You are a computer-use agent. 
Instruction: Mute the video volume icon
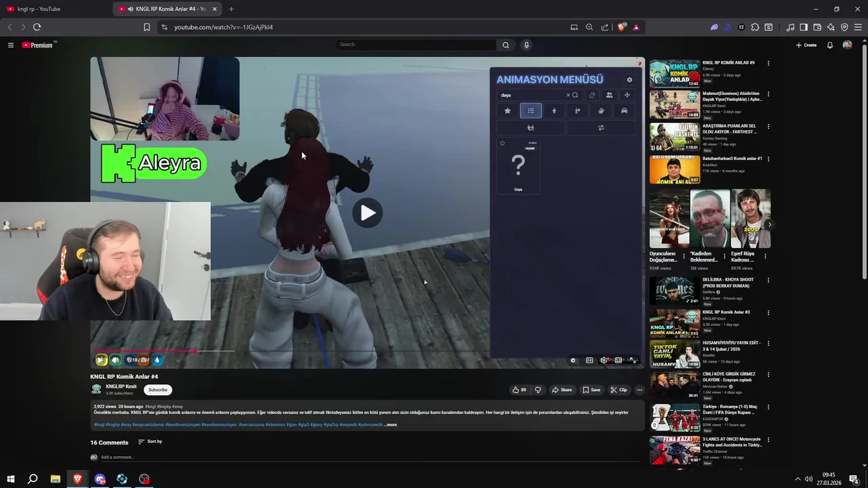(x=115, y=360)
